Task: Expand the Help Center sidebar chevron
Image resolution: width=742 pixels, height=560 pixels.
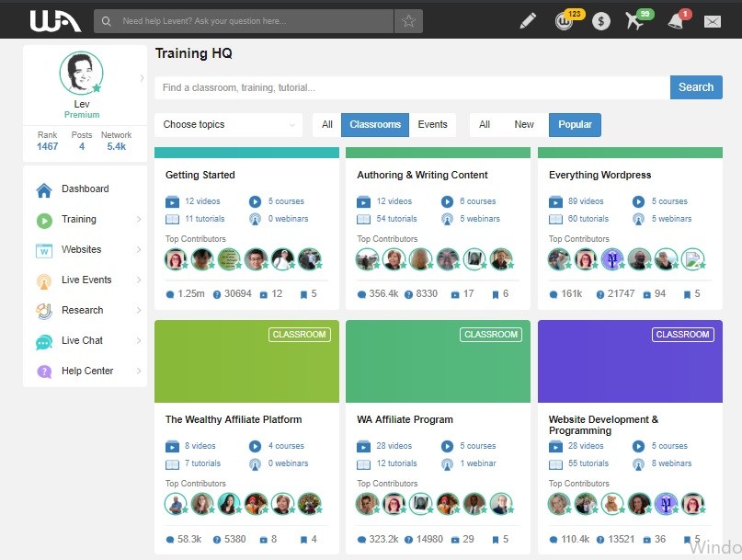Action: click(x=139, y=371)
